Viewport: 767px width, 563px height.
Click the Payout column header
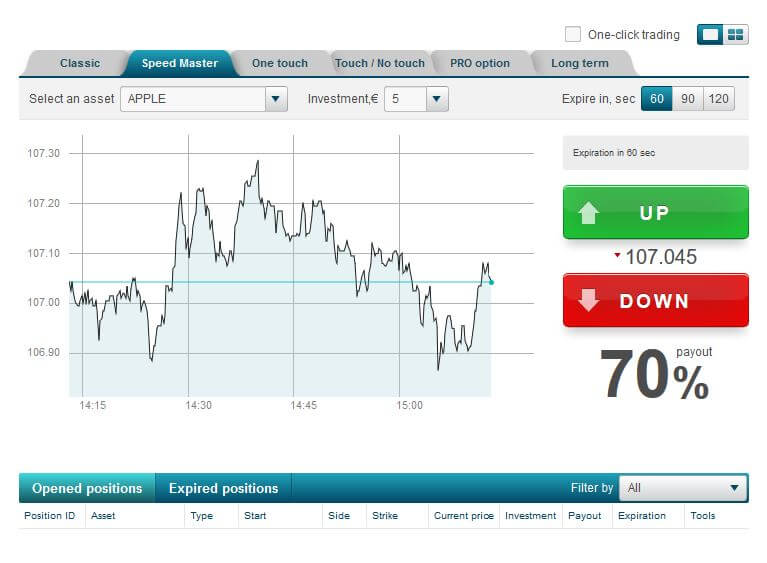(x=585, y=516)
